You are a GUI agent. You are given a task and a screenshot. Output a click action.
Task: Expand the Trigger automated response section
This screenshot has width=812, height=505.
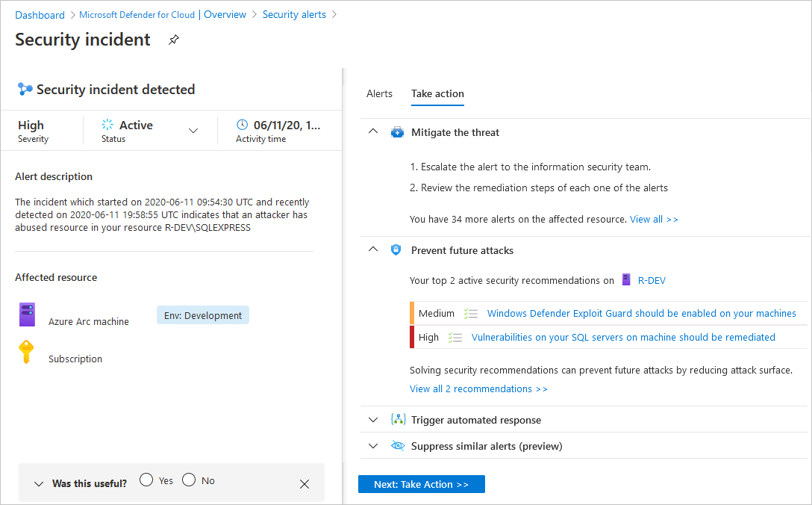click(x=373, y=420)
